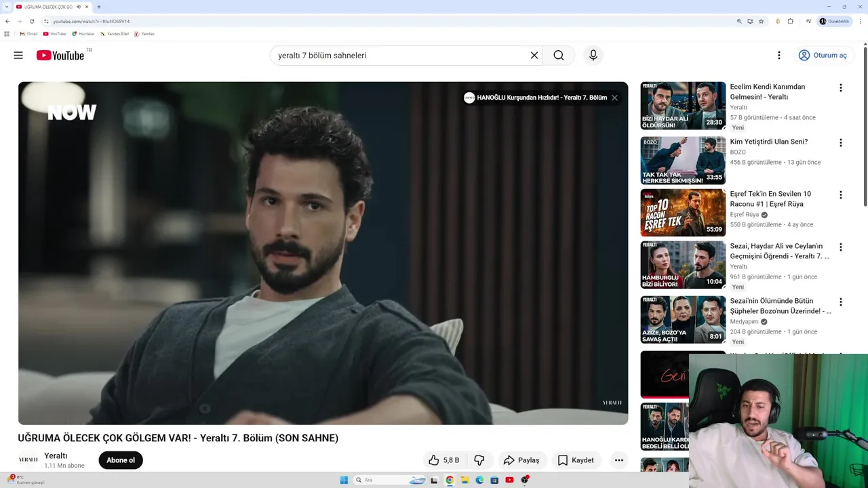Open Chrome zoom magnifier icon
This screenshot has width=868, height=488.
(x=739, y=21)
